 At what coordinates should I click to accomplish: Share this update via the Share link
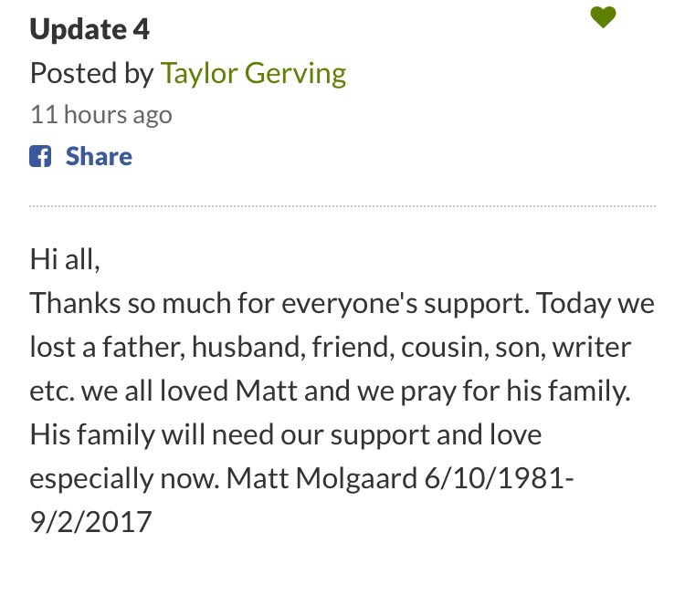(x=99, y=156)
